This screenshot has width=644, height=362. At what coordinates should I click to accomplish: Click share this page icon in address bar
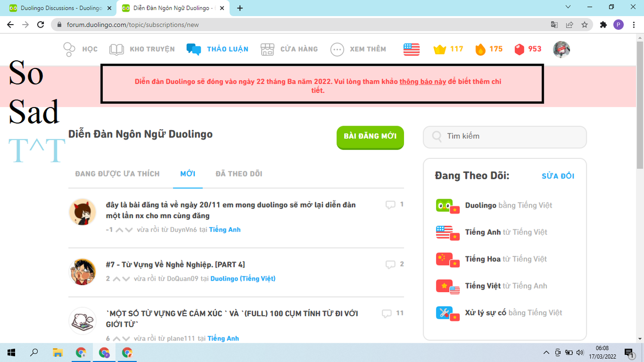click(569, 25)
